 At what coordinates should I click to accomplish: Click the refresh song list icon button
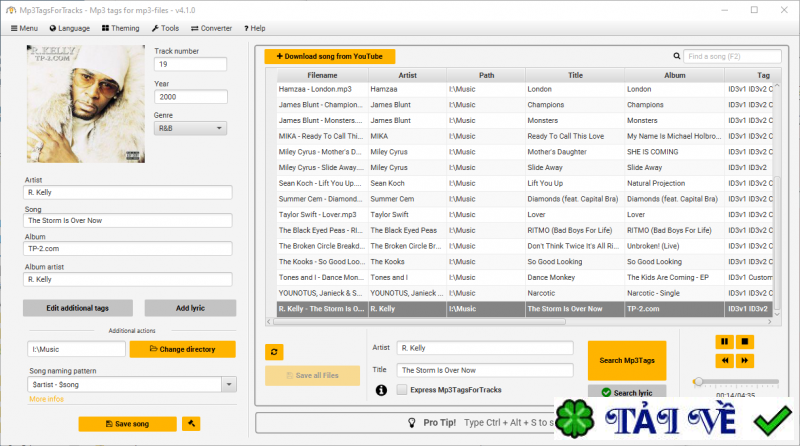point(273,352)
